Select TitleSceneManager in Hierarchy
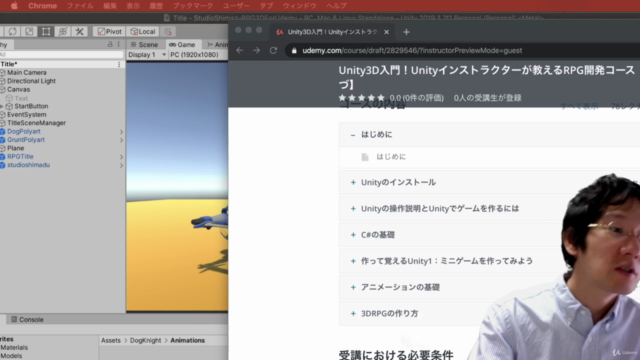The image size is (640, 360). tap(36, 123)
